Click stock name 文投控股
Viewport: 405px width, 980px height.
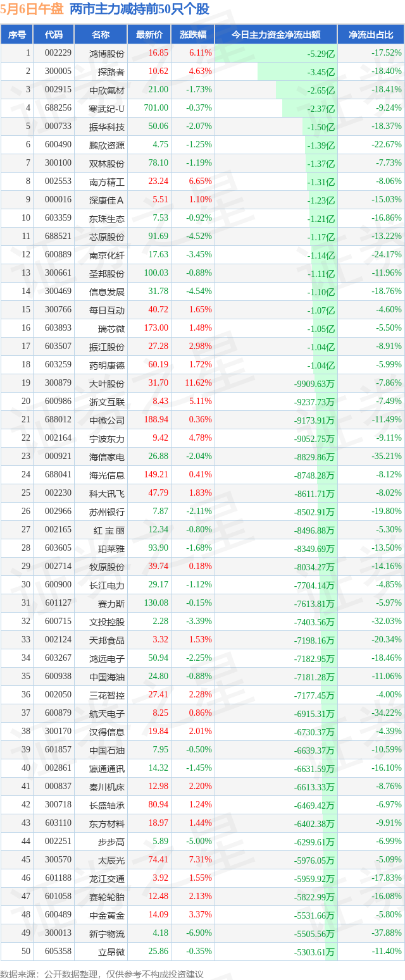[x=107, y=622]
